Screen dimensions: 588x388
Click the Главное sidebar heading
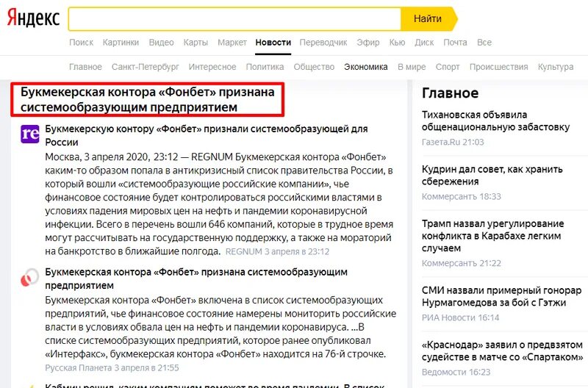point(450,93)
